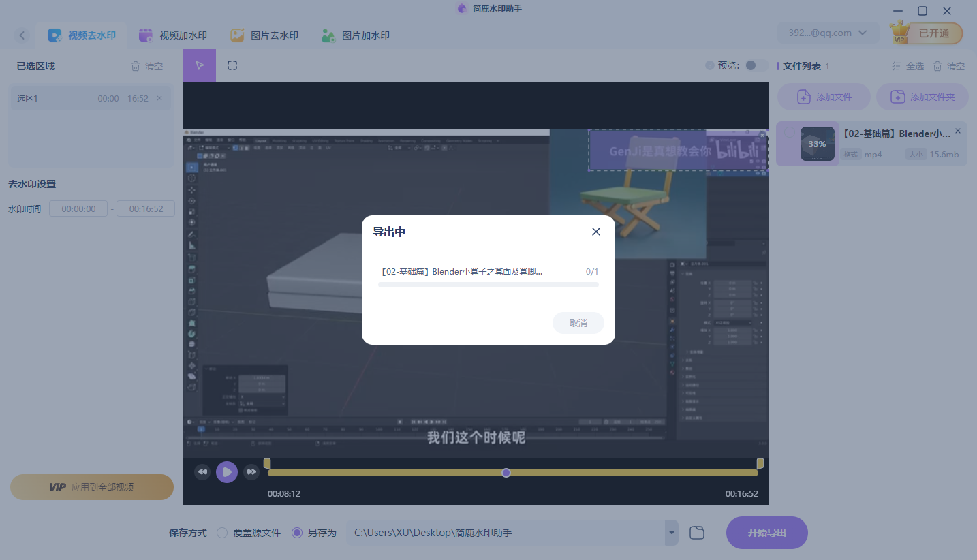The height and width of the screenshot is (560, 977).
Task: Select the arrow pointer tool
Action: (x=200, y=65)
